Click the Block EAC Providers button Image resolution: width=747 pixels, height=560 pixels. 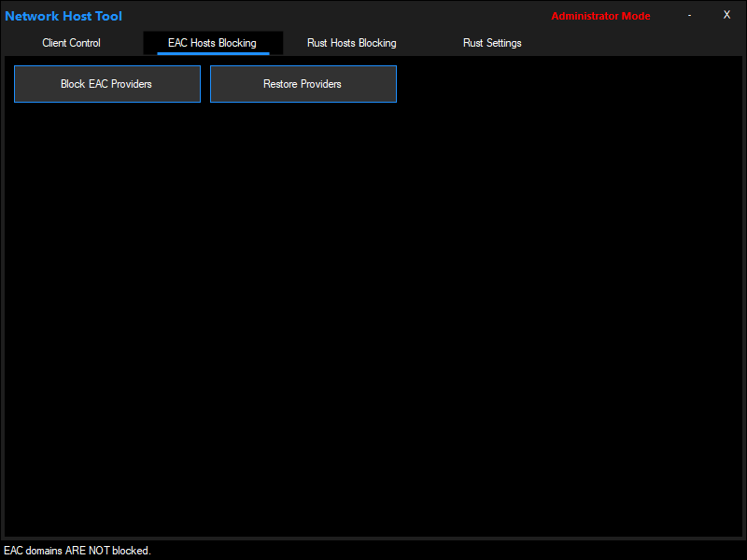click(106, 84)
